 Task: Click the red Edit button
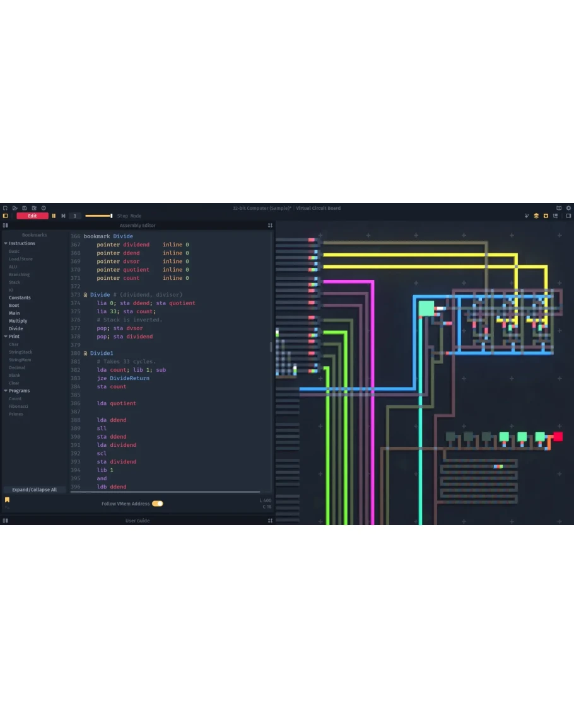32,216
